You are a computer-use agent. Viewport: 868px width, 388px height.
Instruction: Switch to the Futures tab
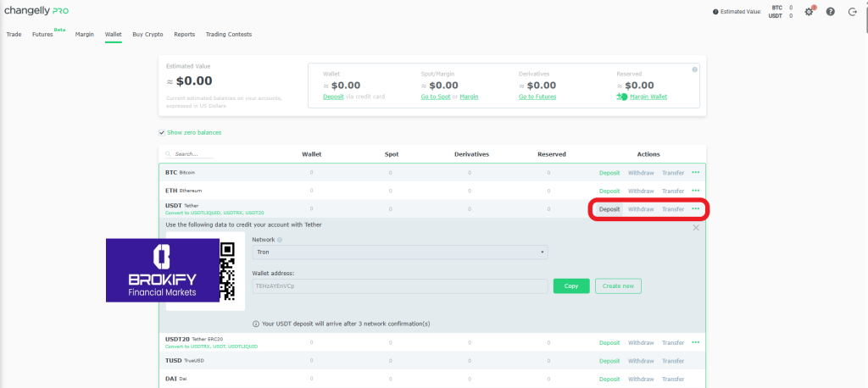pos(42,35)
